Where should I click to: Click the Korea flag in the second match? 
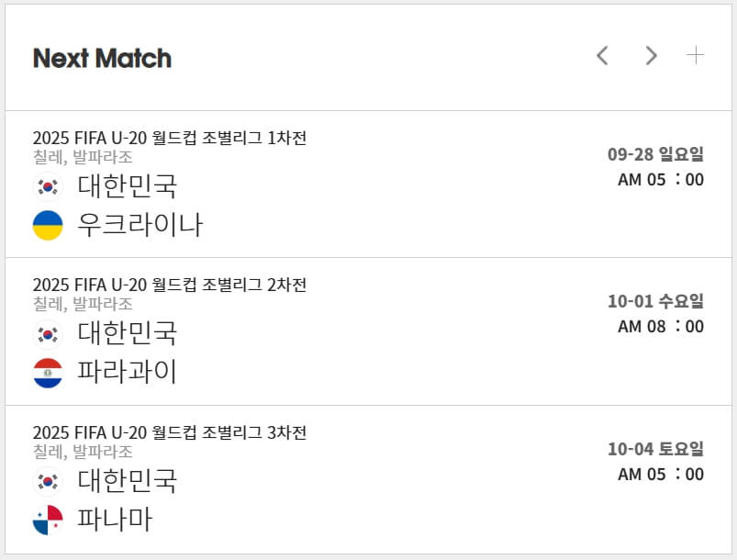click(48, 335)
